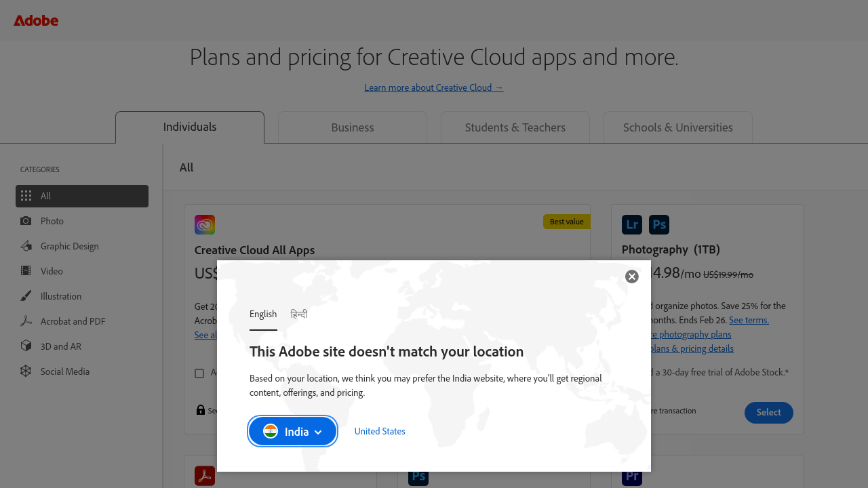868x488 pixels.
Task: Select Social Media category icon
Action: 26,371
